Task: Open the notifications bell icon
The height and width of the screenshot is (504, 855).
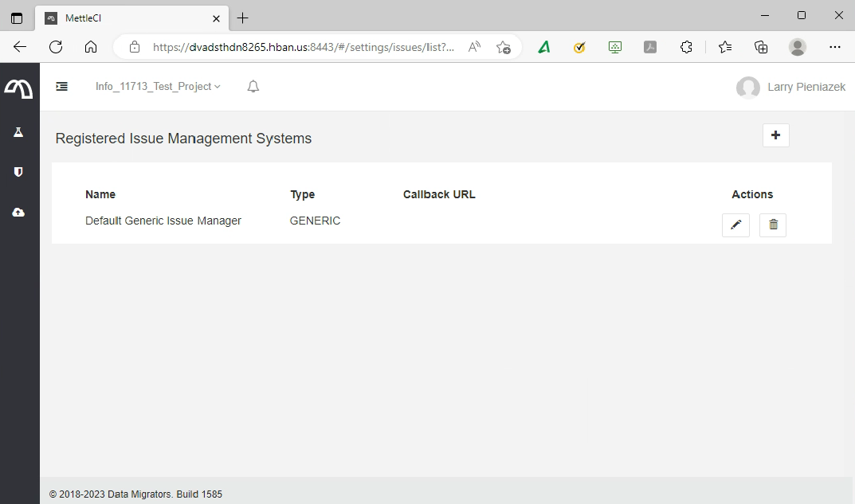Action: [253, 87]
